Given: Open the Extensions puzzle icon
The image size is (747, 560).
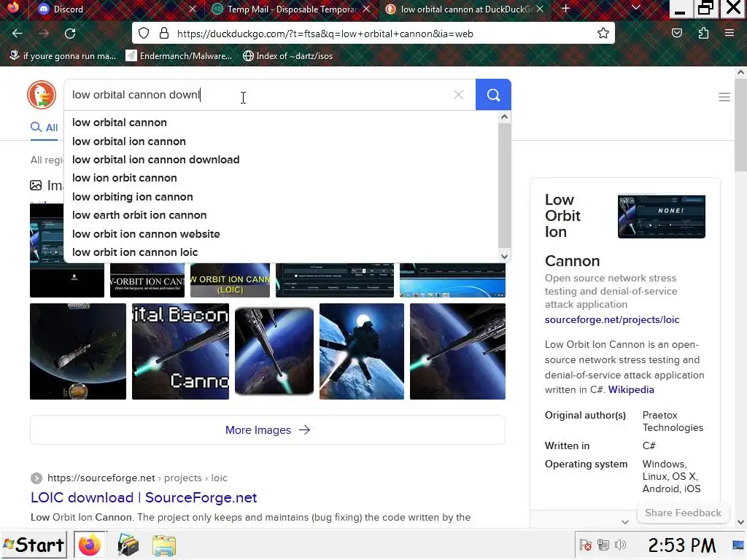Looking at the screenshot, I should pos(703,34).
